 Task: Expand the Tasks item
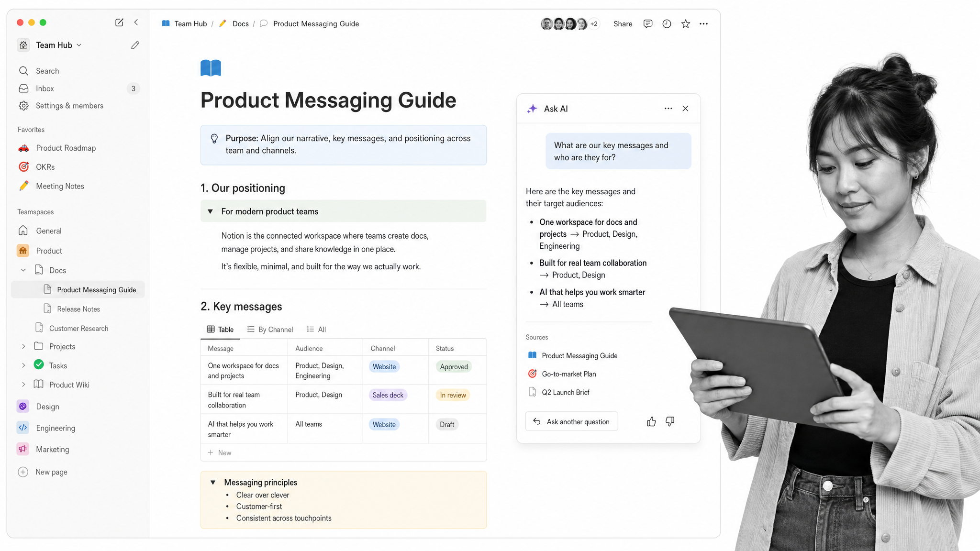[23, 365]
